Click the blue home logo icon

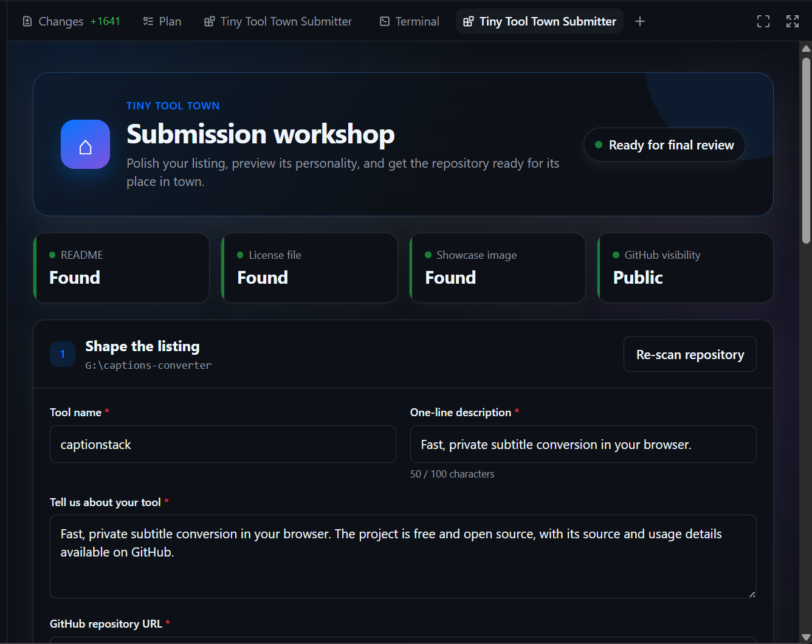[x=85, y=144]
